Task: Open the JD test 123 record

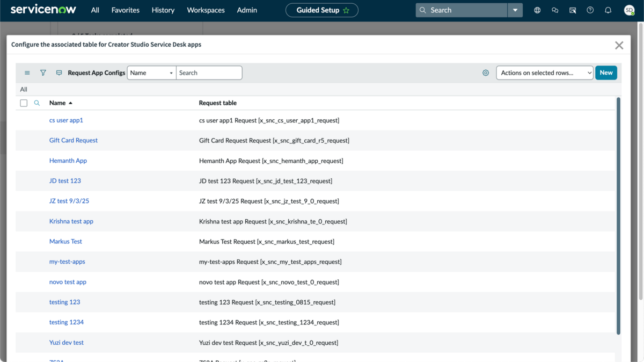Action: tap(65, 181)
